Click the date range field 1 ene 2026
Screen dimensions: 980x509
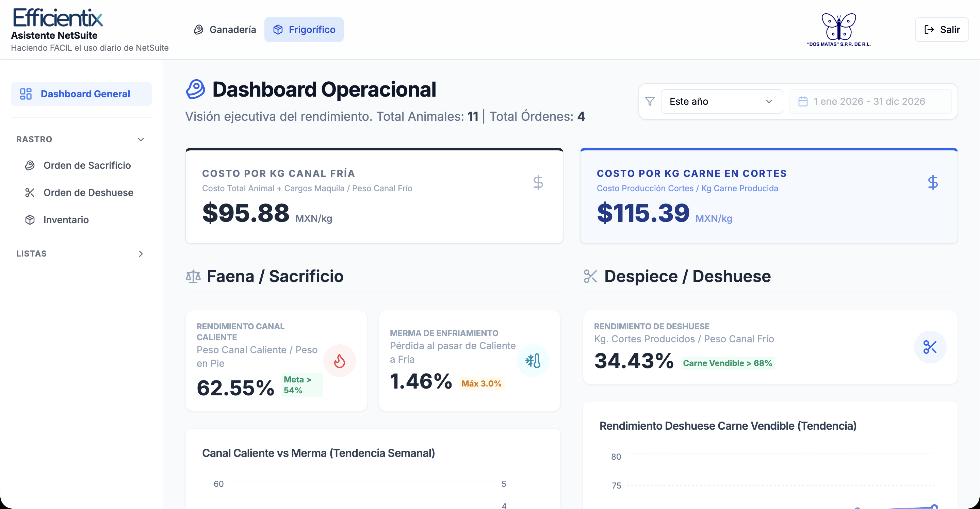coord(870,101)
